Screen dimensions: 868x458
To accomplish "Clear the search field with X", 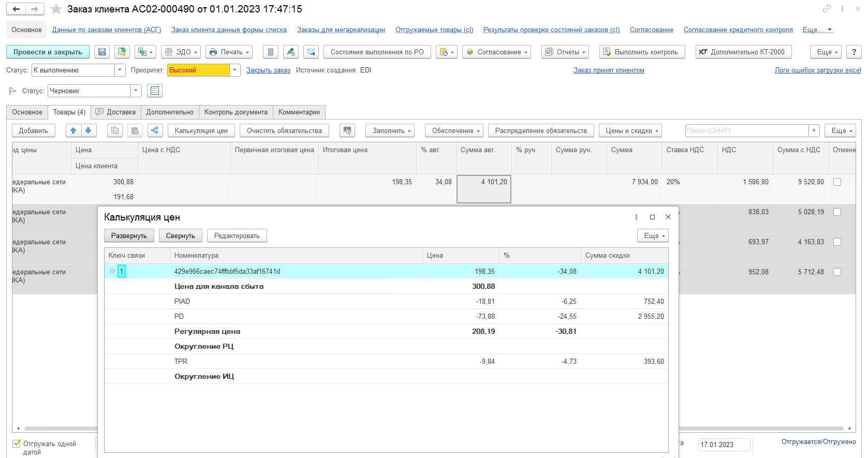I will click(x=814, y=130).
